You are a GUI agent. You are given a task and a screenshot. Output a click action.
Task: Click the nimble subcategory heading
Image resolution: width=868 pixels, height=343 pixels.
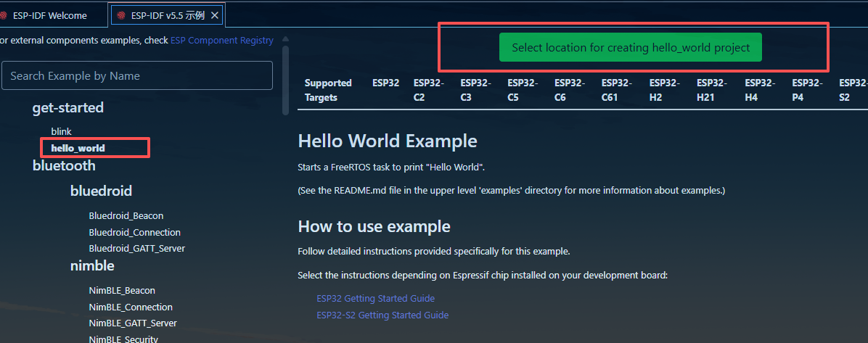coord(92,265)
